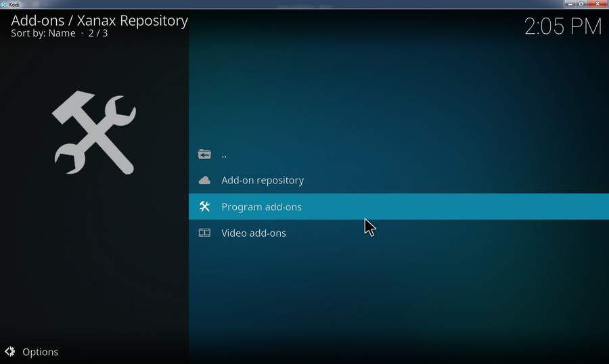Screen dimensions: 609x364
Task: Minimize the Kodi window
Action: click(x=570, y=4)
